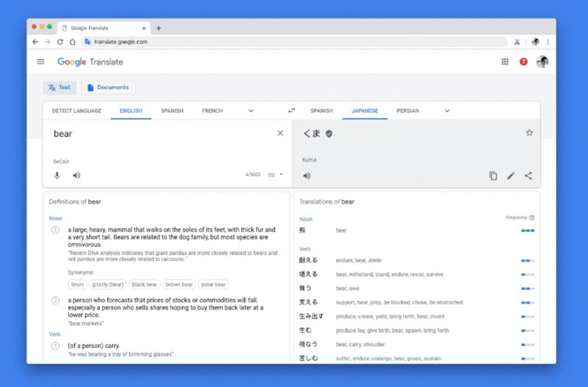The height and width of the screenshot is (387, 588).
Task: Open the Google account avatar in the page header
Action: pos(542,62)
